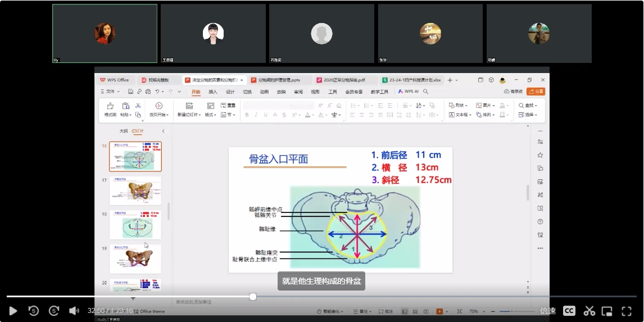
Task: Click the orange 分享 share button
Action: [536, 91]
